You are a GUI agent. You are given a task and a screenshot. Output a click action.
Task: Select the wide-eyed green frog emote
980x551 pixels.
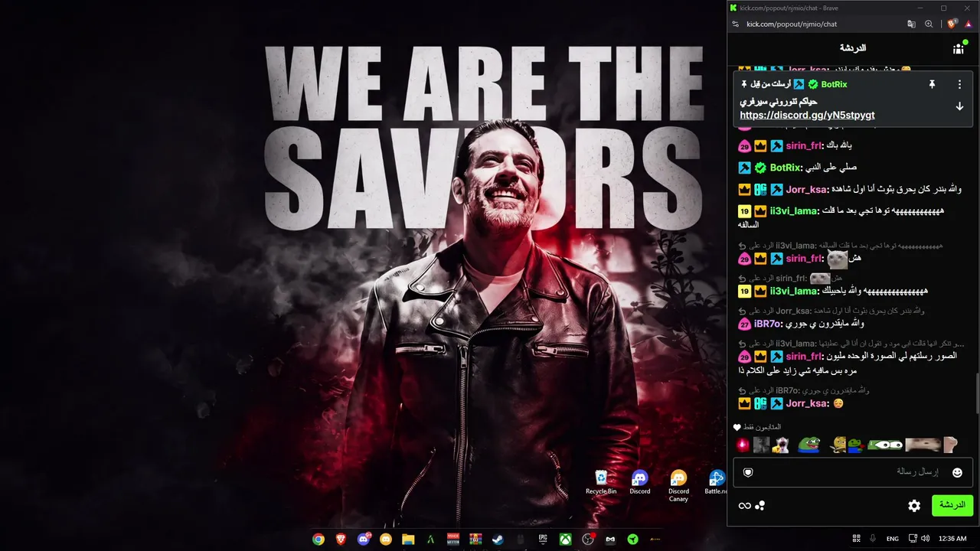(884, 445)
